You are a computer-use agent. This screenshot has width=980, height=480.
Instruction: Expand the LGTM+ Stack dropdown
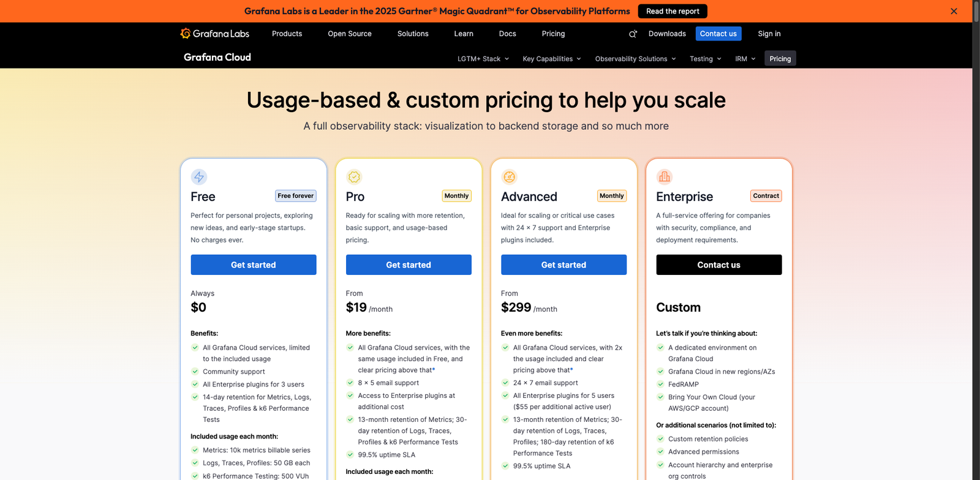(483, 59)
